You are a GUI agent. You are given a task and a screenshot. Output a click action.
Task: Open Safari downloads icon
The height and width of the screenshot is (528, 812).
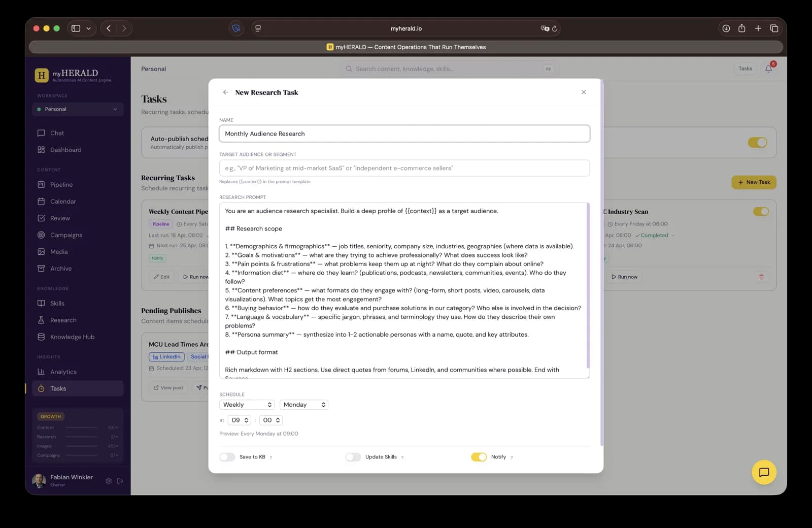tap(726, 28)
